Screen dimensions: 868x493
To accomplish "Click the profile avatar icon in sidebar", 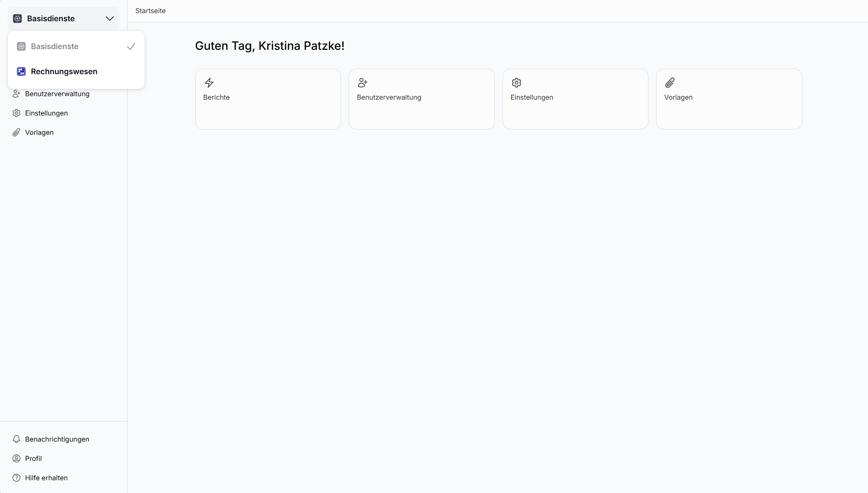I will pos(16,459).
